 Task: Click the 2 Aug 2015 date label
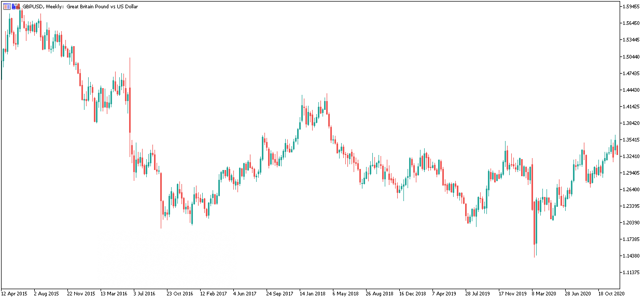(47, 293)
